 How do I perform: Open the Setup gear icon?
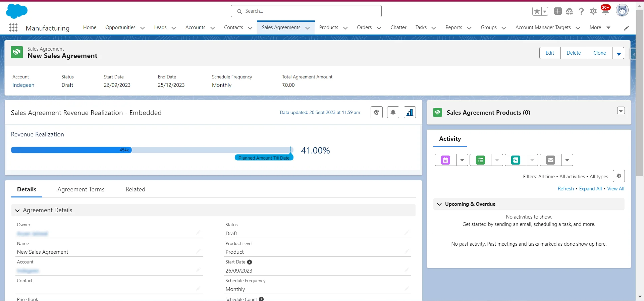[593, 11]
